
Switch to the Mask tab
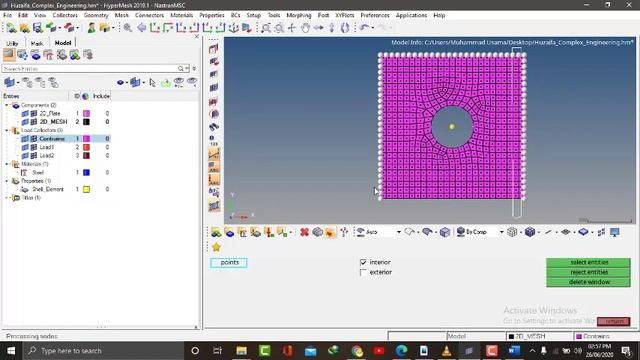36,43
